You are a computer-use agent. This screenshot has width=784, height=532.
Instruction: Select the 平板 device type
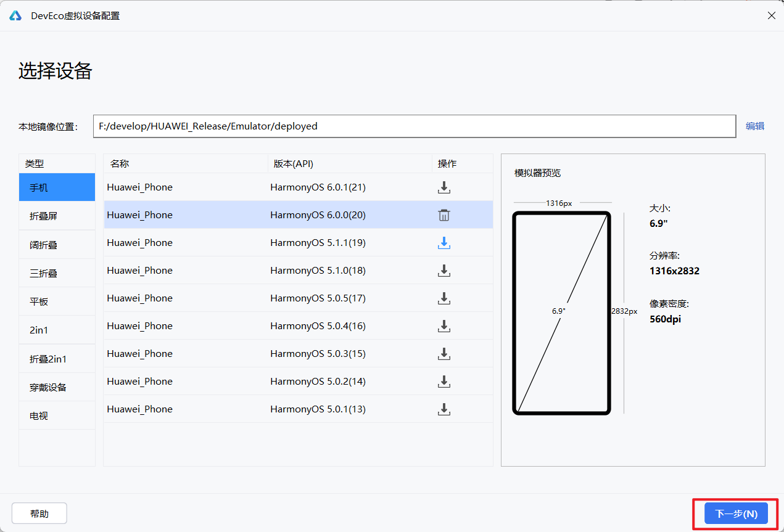(57, 301)
